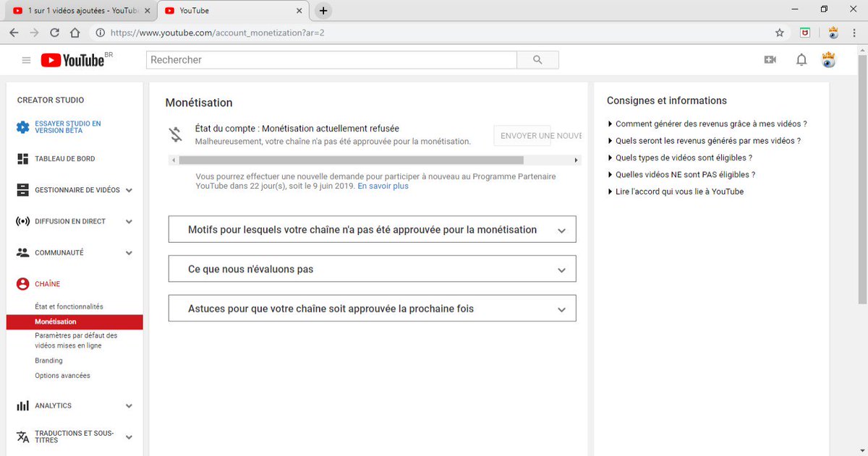This screenshot has height=456, width=868.
Task: Open the upload video camera icon
Action: point(770,60)
